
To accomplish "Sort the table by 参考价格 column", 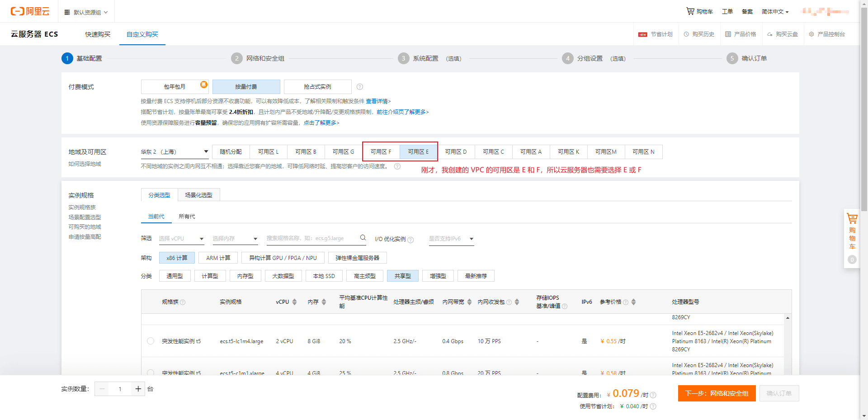I will 633,302.
